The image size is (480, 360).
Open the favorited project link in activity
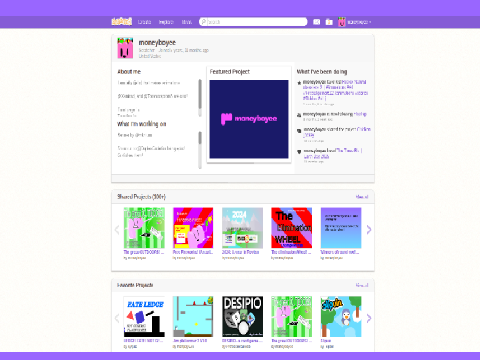335,90
